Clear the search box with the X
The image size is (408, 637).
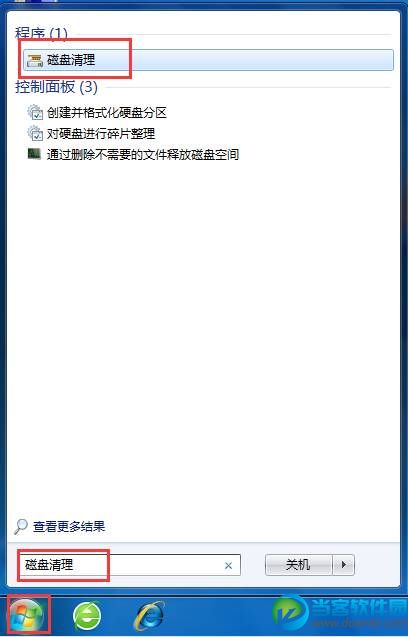pyautogui.click(x=228, y=566)
